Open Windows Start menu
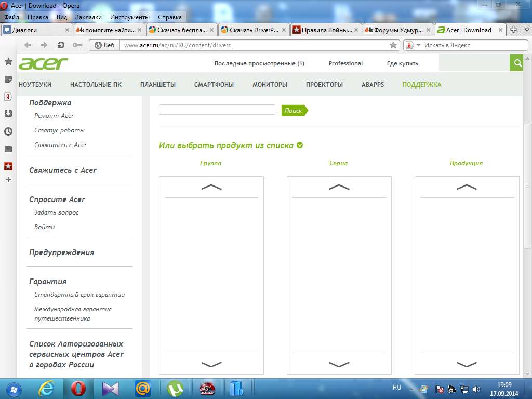Viewport: 532px width, 399px height. tap(14, 389)
